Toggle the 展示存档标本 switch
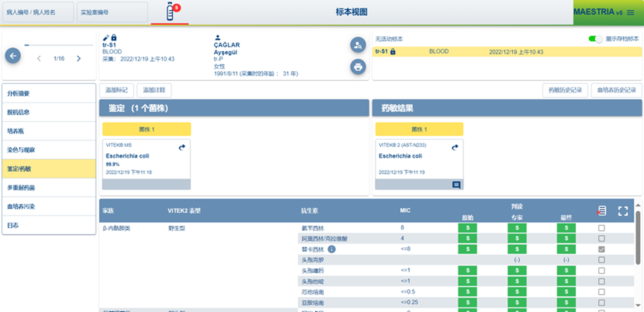Screen dimensions: 644x312 (595, 39)
